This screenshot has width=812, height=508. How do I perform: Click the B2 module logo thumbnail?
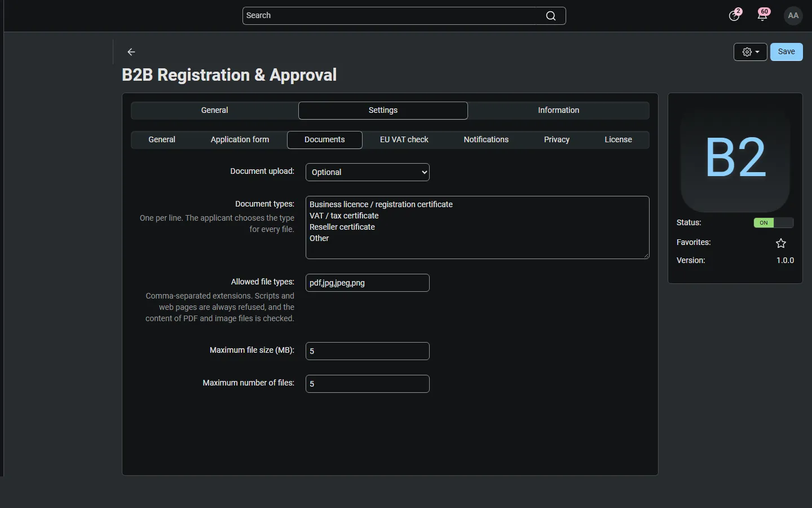[x=735, y=158]
